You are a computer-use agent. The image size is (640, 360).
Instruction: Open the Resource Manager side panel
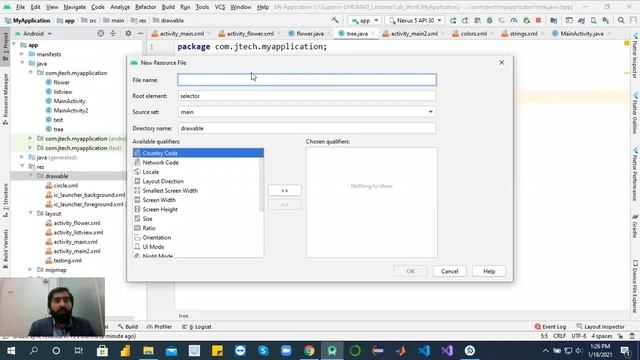5,99
